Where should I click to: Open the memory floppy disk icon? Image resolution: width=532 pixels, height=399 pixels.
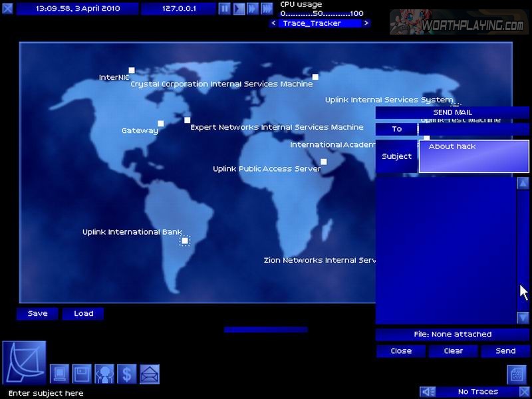[82, 374]
